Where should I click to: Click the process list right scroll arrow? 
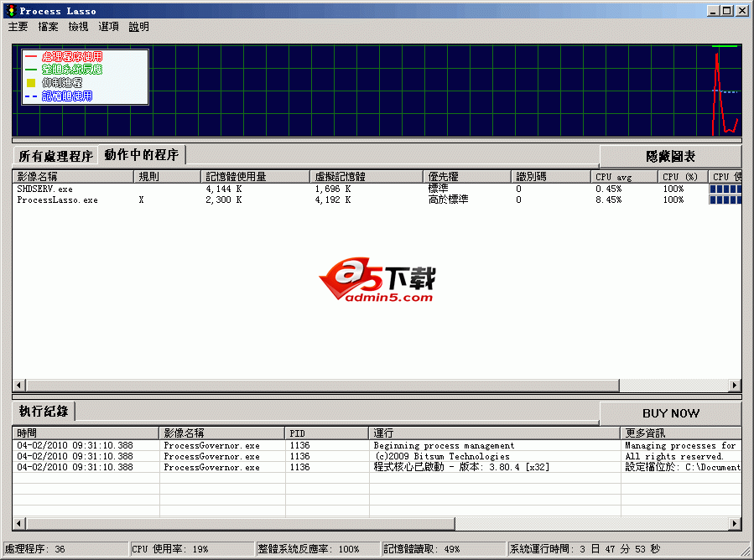point(736,386)
